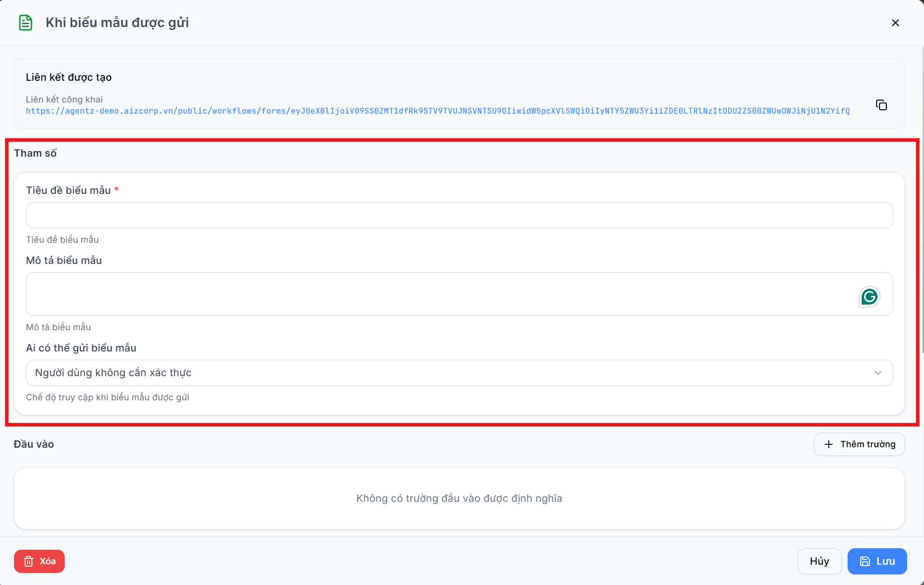Image resolution: width=924 pixels, height=585 pixels.
Task: Open the Grammarly icon in the description box
Action: pos(869,296)
